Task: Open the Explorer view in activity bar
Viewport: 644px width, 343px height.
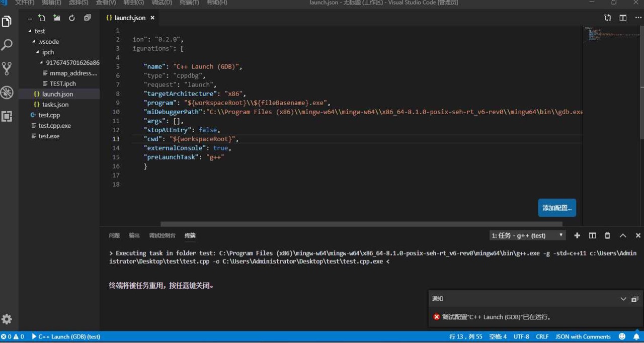Action: 7,22
